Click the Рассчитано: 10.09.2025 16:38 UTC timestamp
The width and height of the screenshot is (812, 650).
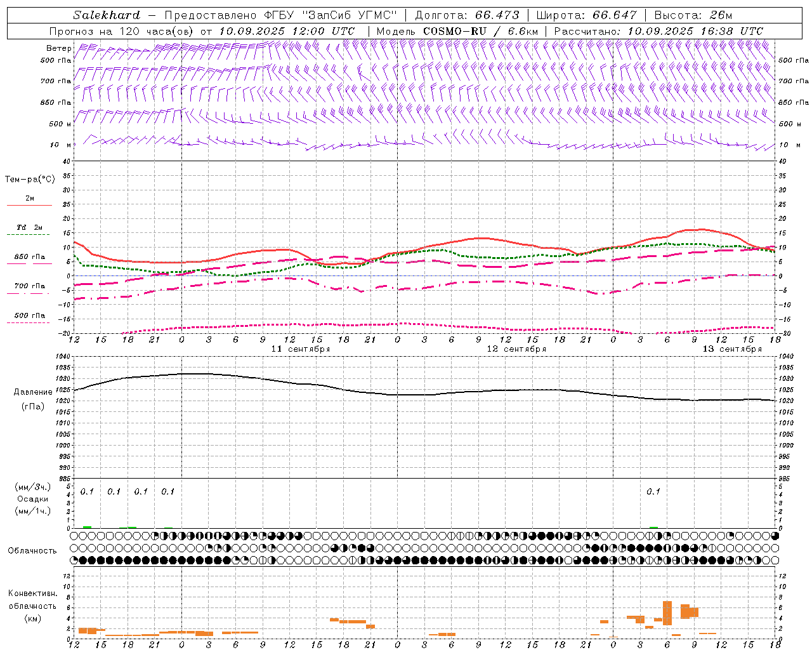[658, 31]
